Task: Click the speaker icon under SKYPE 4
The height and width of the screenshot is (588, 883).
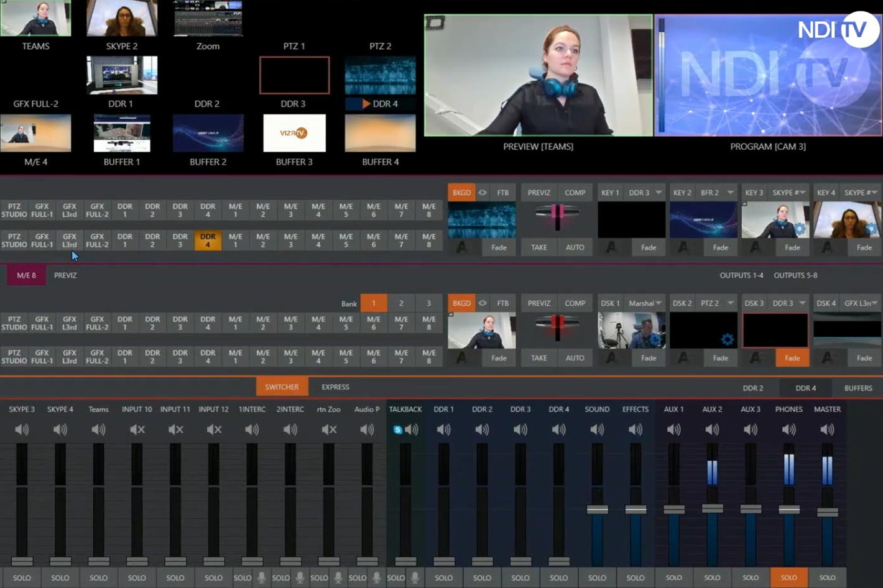Action: pos(60,430)
